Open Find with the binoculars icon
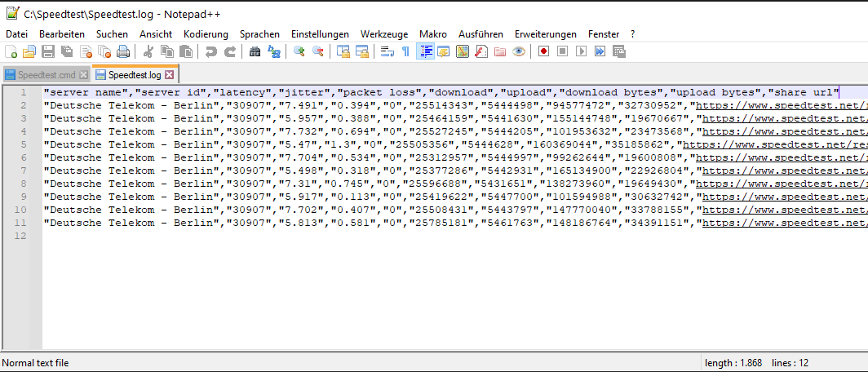This screenshot has width=868, height=372. coord(255,52)
